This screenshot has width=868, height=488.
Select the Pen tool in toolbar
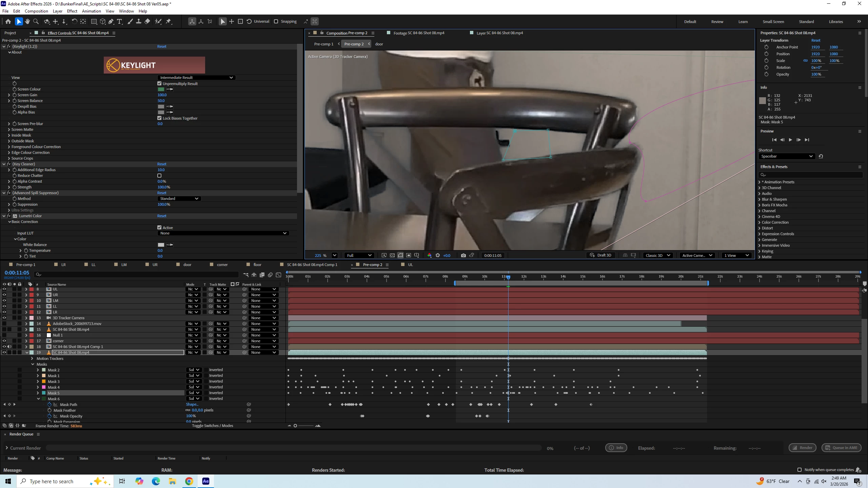(x=111, y=21)
